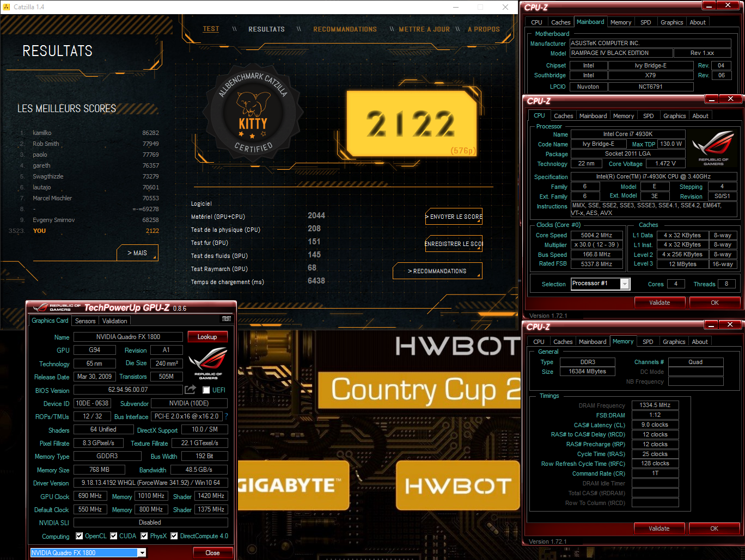The image size is (745, 560).
Task: Toggle the DirectCompute 4.0 checkbox
Action: pos(174,536)
